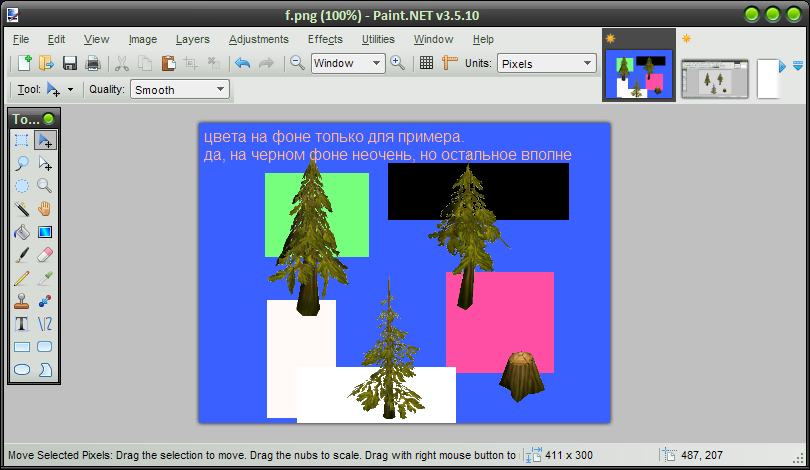Select the Lasso Select tool
The image size is (810, 470).
[22, 163]
